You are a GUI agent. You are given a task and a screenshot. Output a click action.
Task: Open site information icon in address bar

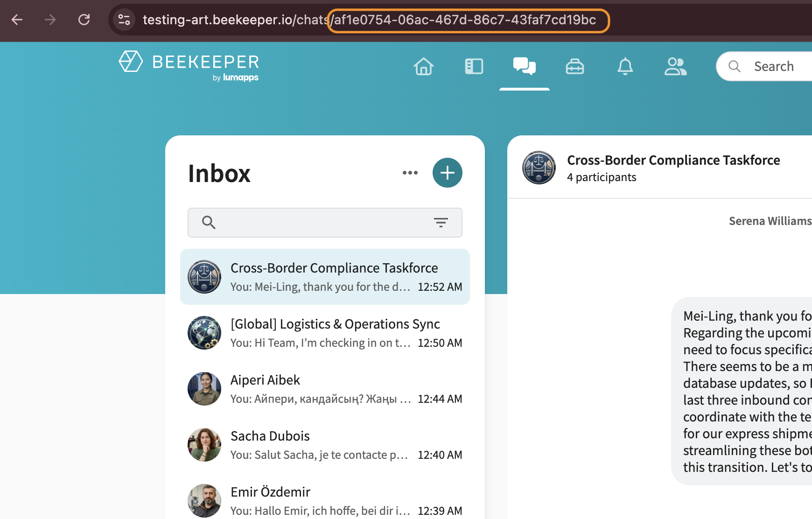pyautogui.click(x=124, y=20)
